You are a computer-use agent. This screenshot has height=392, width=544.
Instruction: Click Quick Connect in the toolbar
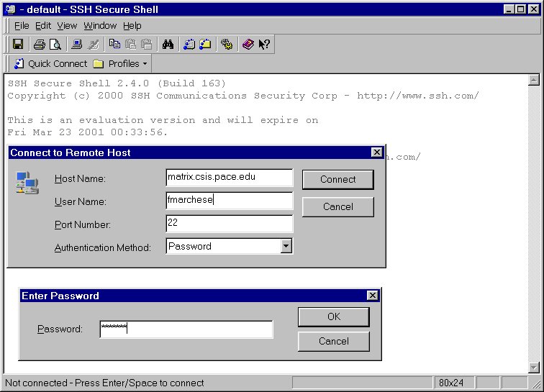50,63
